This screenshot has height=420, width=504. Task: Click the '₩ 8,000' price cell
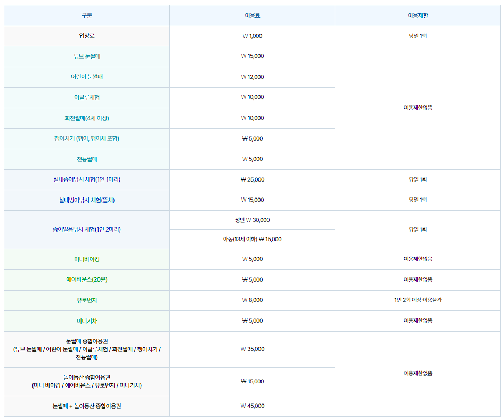click(x=253, y=300)
